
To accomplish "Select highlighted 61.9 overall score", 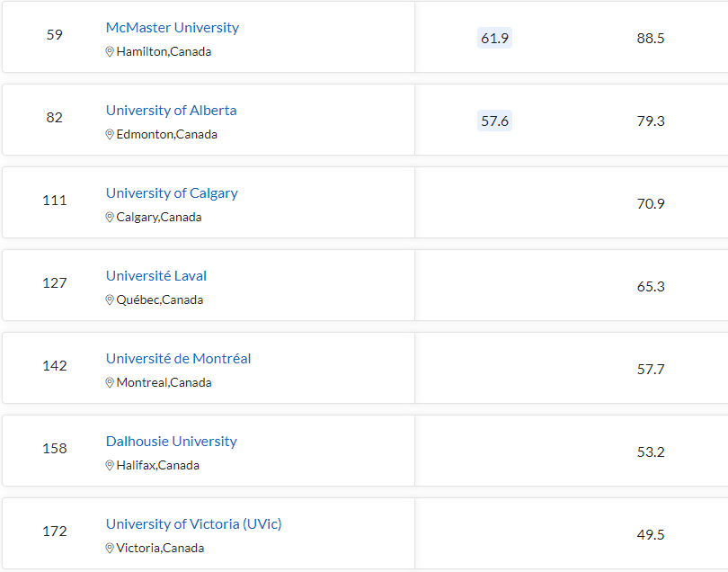I will click(x=494, y=38).
